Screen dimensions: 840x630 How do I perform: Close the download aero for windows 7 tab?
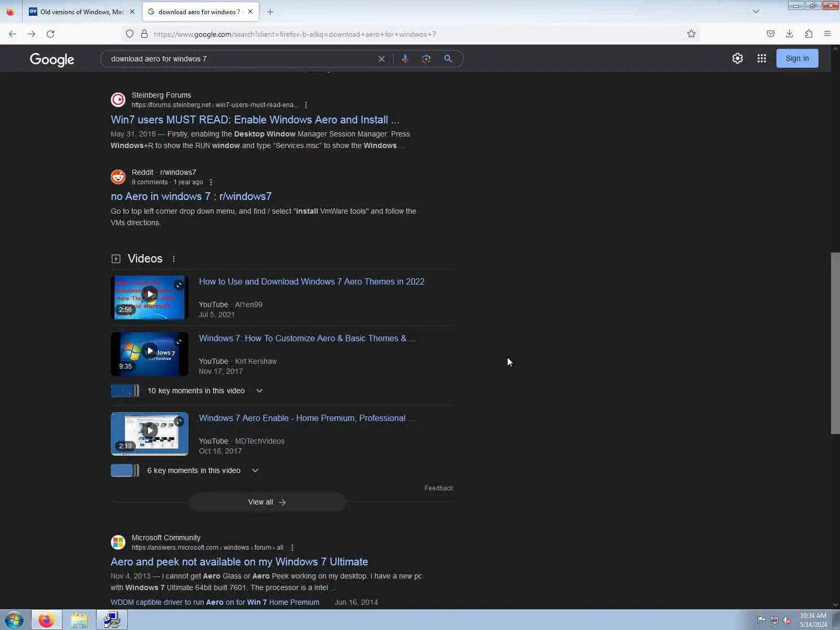tap(250, 12)
